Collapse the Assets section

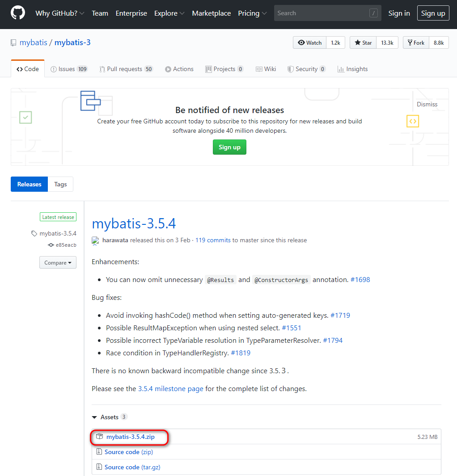pyautogui.click(x=109, y=417)
